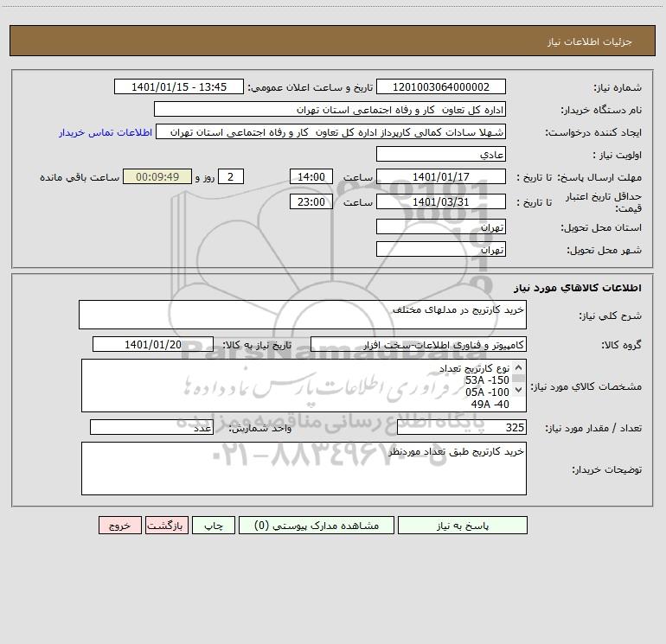This screenshot has height=644, width=666.
Task: Click the گروه کالا field
Action: (419, 344)
